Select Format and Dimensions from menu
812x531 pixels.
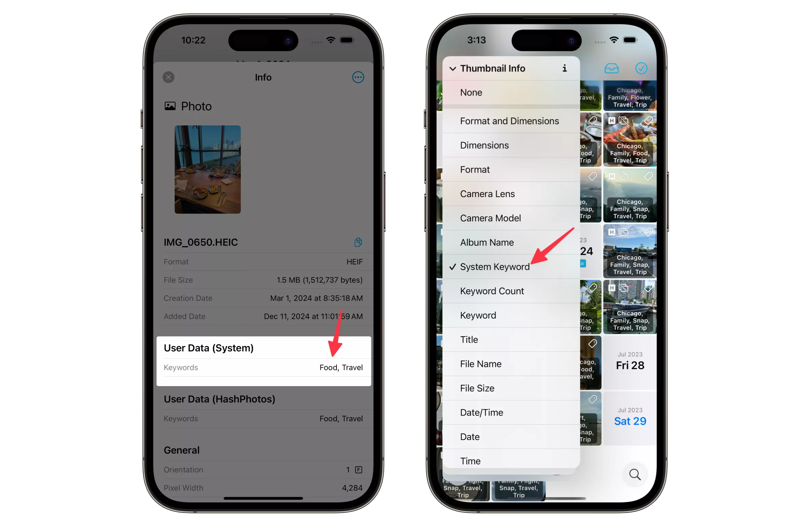click(x=510, y=120)
